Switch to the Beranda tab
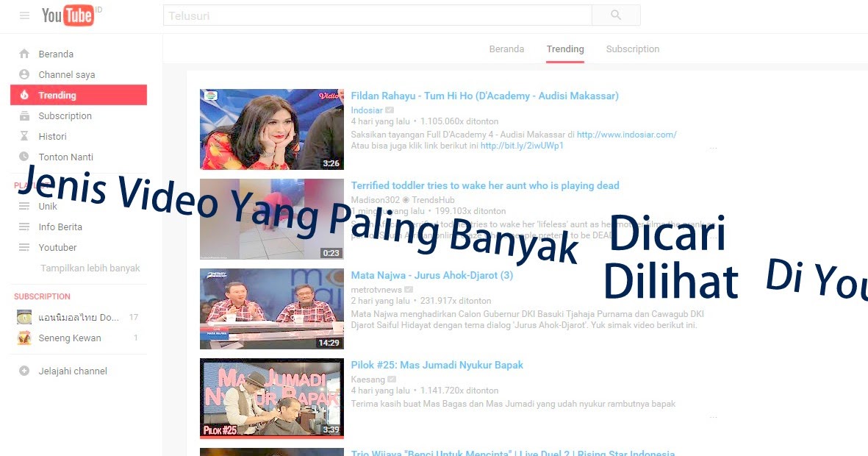 pyautogui.click(x=506, y=49)
